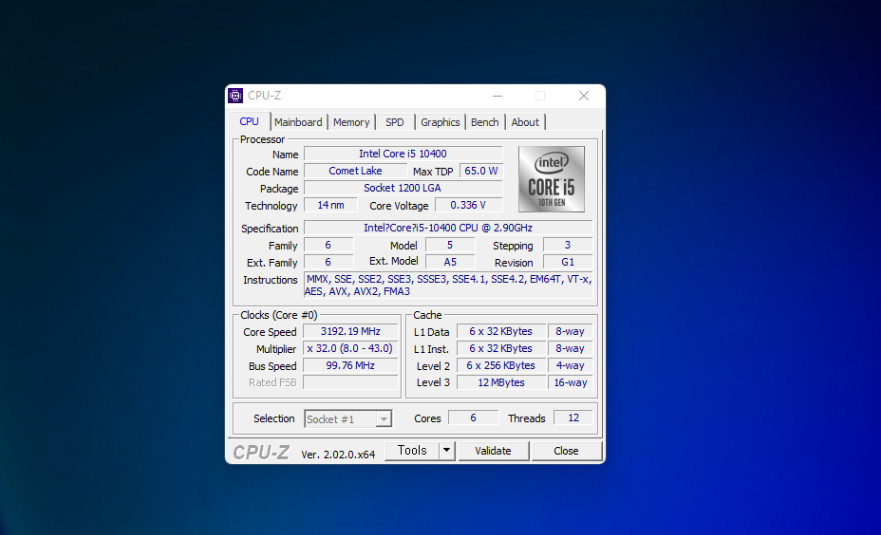Click the Revision value G1
The image size is (881, 535).
[567, 262]
